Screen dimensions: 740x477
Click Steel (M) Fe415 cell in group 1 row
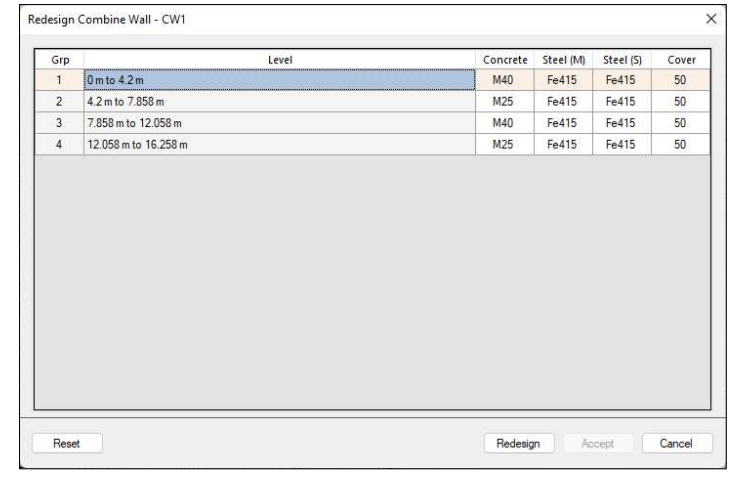(x=563, y=80)
